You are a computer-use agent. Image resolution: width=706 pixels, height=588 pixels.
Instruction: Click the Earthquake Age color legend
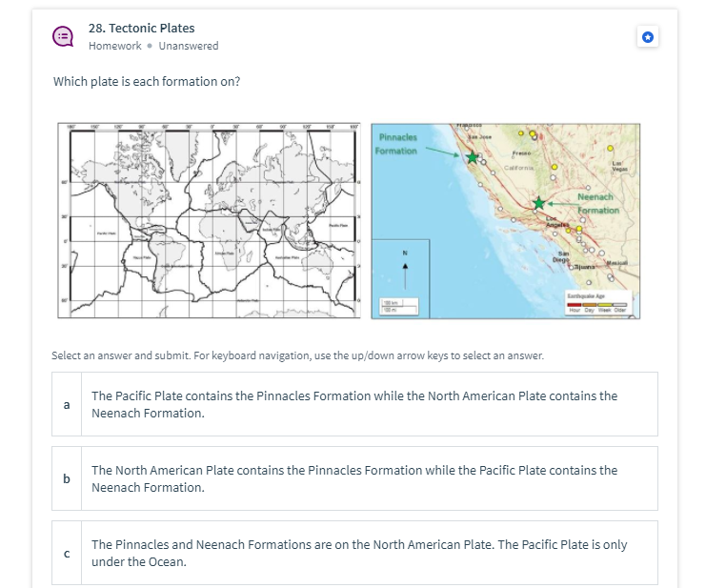597,302
